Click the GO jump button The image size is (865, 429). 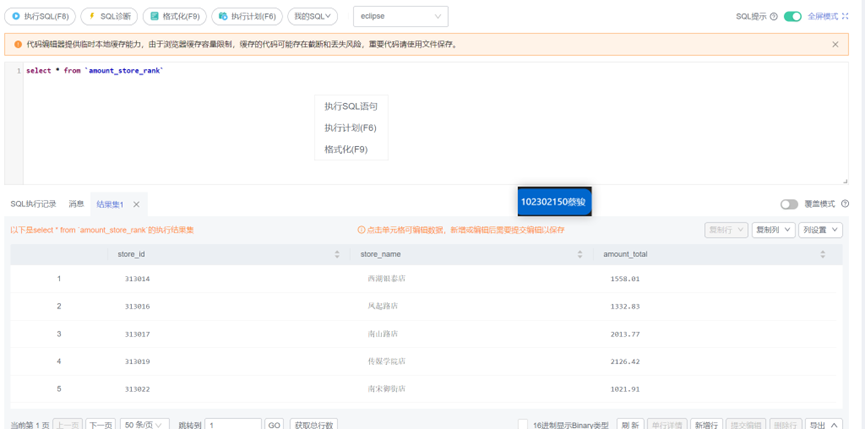coord(274,425)
